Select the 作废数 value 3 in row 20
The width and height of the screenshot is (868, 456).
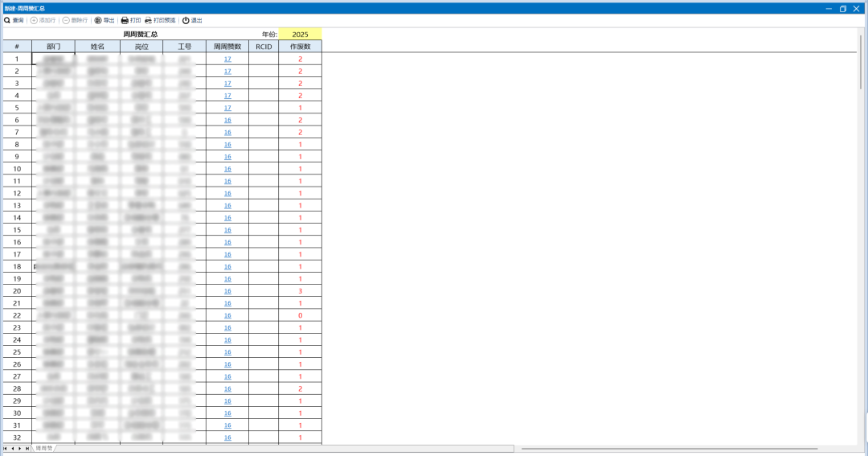point(300,291)
